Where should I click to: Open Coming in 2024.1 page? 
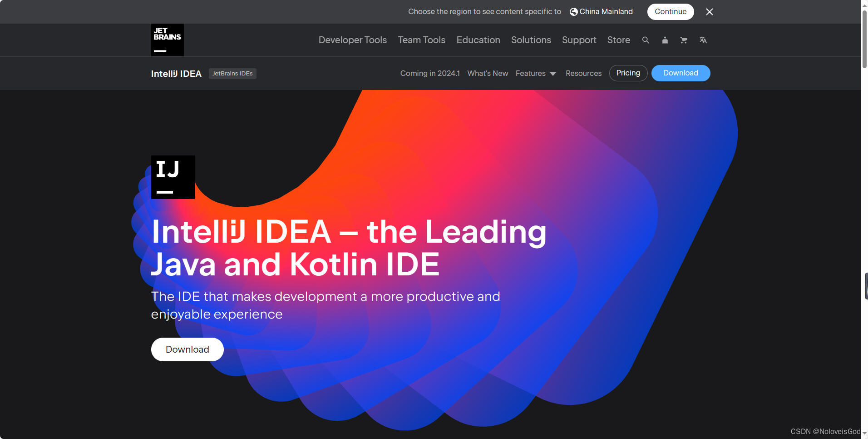pyautogui.click(x=430, y=73)
